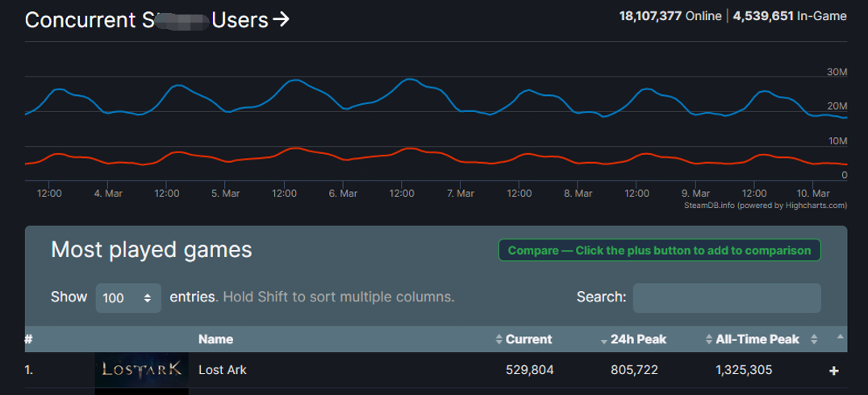Focus the Search input field

tap(726, 297)
